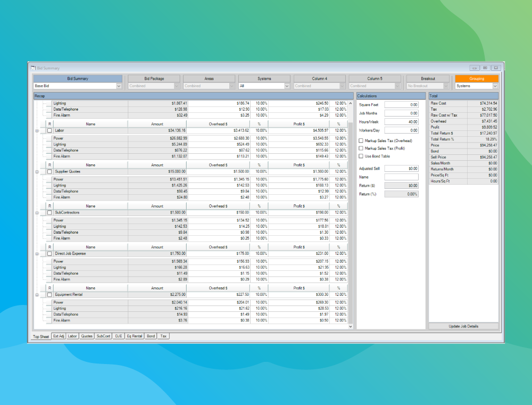Collapse the Labor group in recap
This screenshot has height=405, width=532.
click(37, 130)
